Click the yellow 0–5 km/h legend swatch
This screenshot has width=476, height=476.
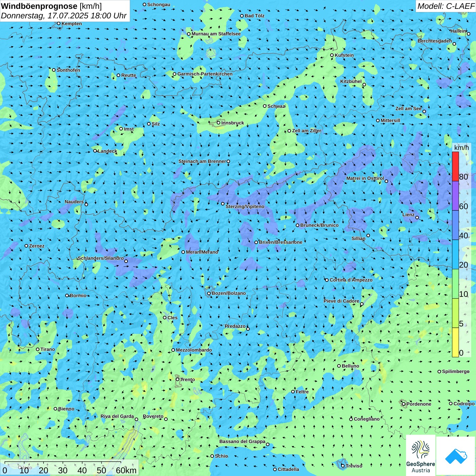pyautogui.click(x=455, y=342)
